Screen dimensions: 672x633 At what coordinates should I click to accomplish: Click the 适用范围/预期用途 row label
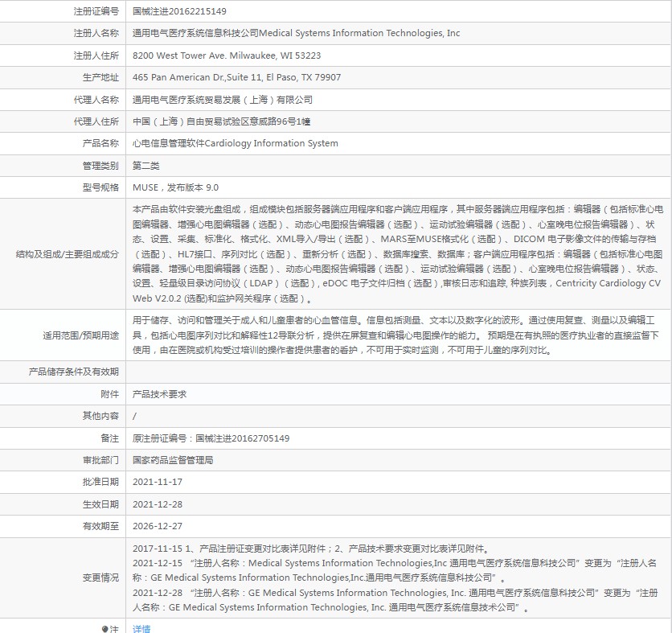(80, 335)
